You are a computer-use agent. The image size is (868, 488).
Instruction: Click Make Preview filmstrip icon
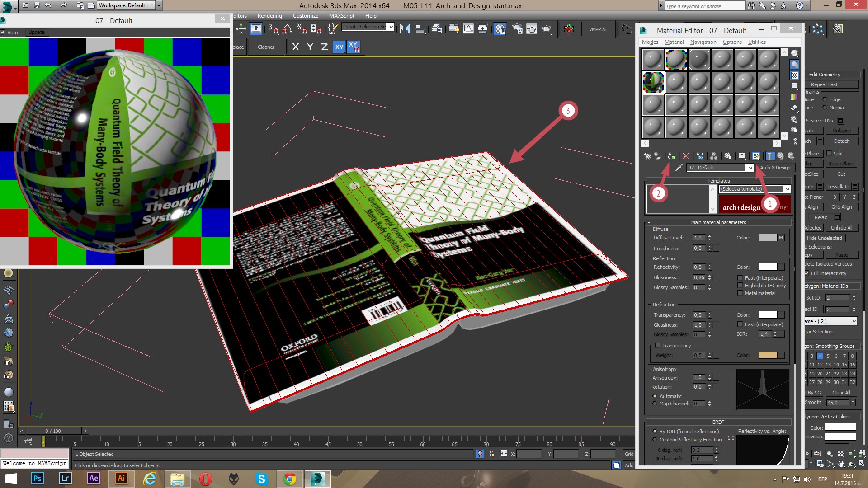[x=794, y=108]
